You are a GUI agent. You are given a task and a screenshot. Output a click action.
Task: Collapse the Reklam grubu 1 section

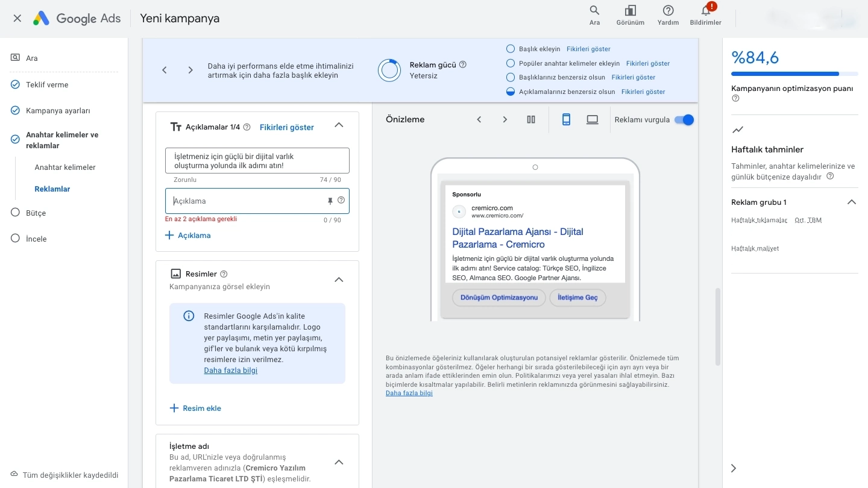pyautogui.click(x=852, y=202)
